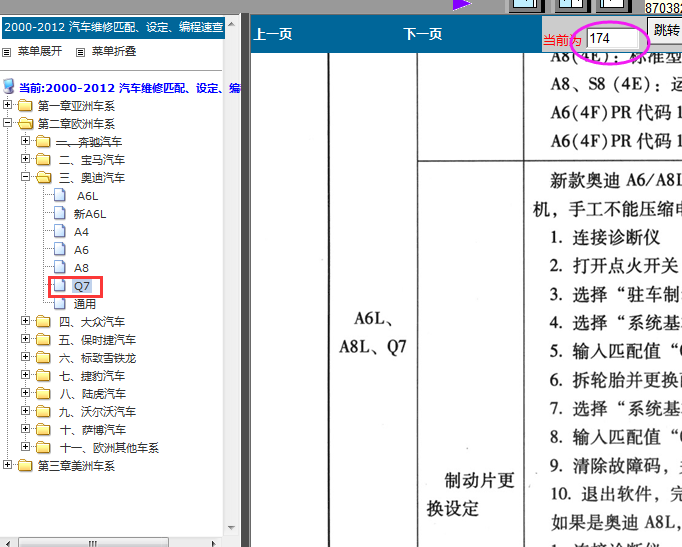Click the table cell A6L、A8L、Q7

(x=373, y=333)
